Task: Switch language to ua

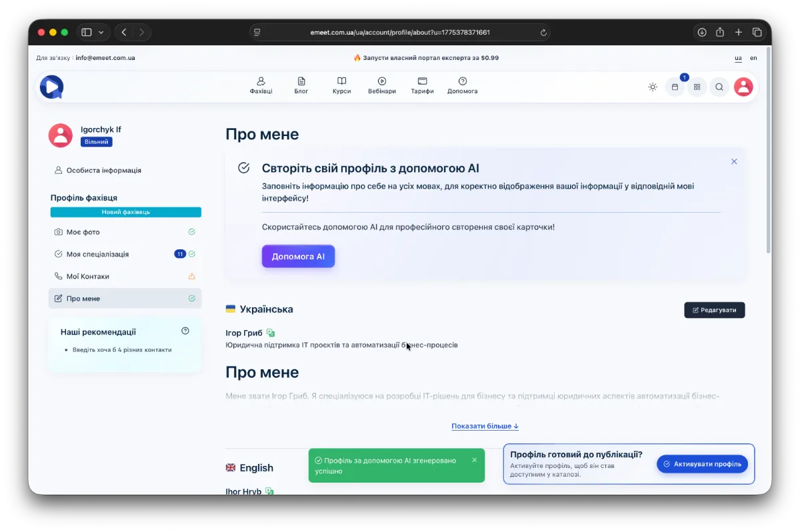Action: click(738, 58)
